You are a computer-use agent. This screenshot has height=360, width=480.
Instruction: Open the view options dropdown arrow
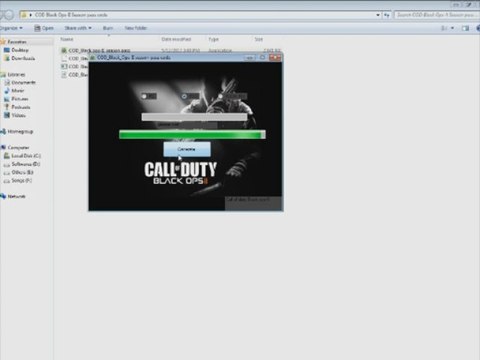pos(452,28)
